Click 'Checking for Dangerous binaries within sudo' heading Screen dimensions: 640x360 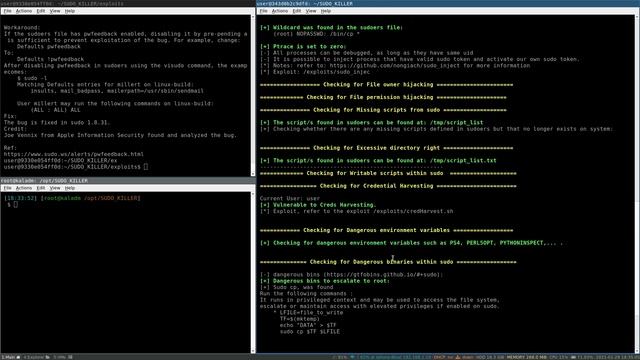(x=381, y=262)
